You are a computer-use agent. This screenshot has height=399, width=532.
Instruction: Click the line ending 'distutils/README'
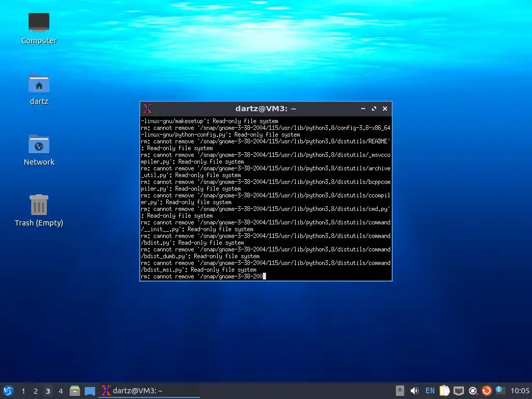coord(265,141)
